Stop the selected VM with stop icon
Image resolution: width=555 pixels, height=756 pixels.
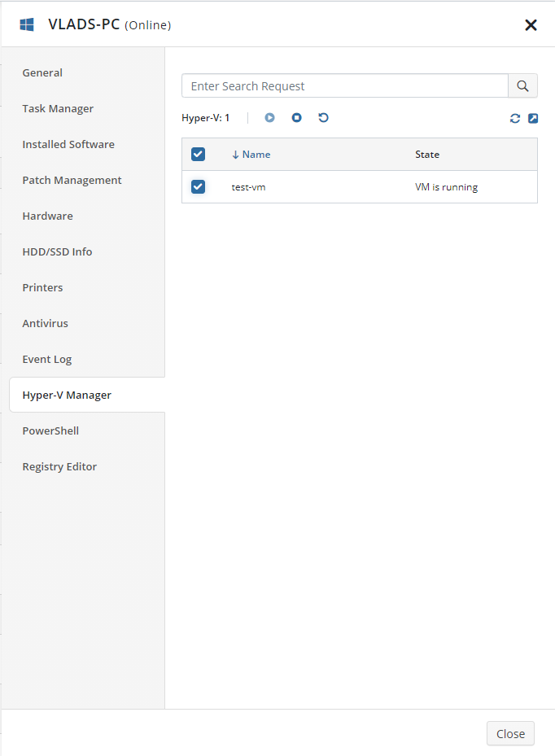[x=296, y=118]
